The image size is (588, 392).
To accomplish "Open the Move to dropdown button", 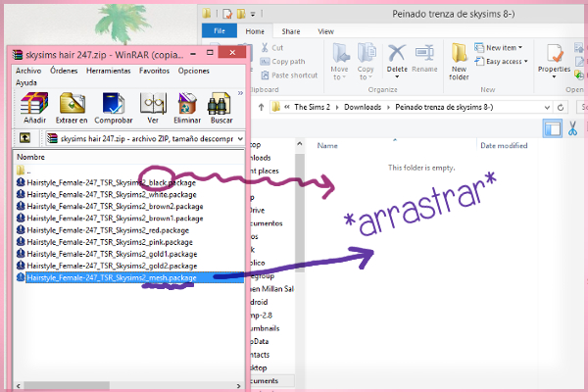I will pyautogui.click(x=339, y=62).
